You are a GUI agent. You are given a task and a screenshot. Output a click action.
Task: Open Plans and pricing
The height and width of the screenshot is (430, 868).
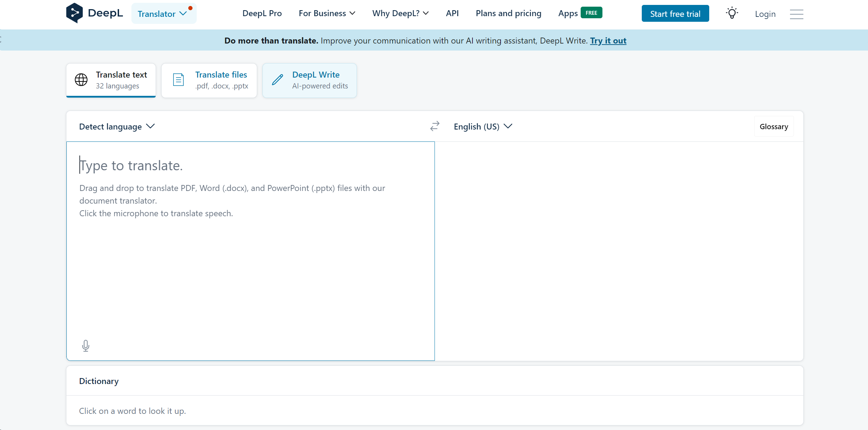click(508, 13)
